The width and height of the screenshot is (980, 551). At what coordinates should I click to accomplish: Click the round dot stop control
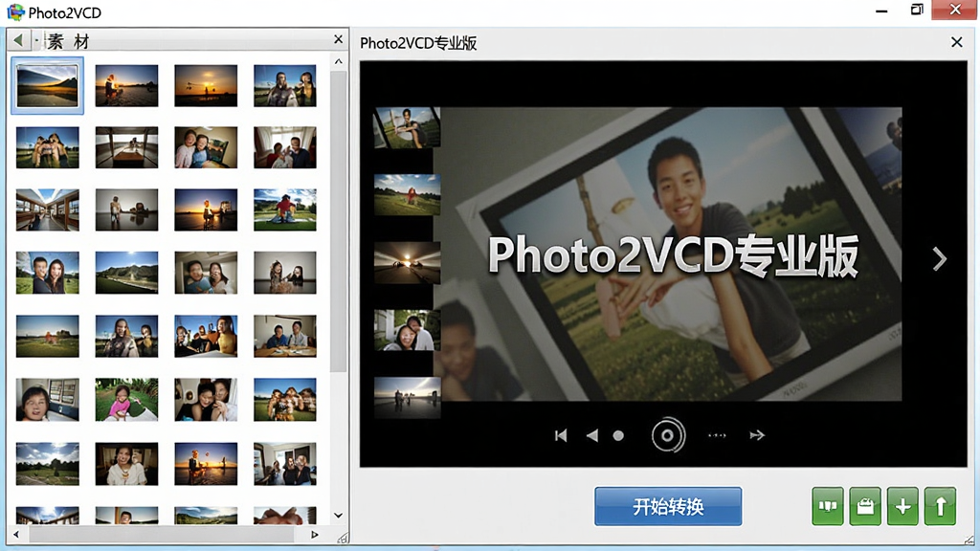[618, 435]
